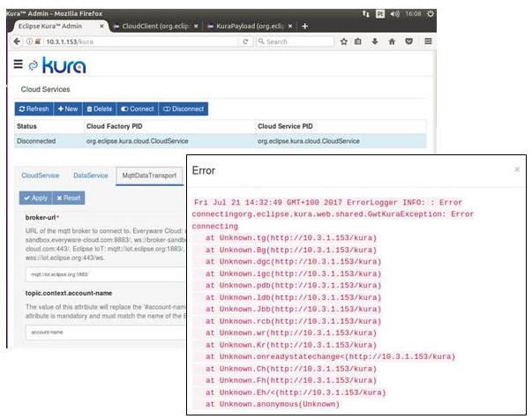Select the MqttDataTransport tab
The image size is (532, 419).
pyautogui.click(x=149, y=176)
